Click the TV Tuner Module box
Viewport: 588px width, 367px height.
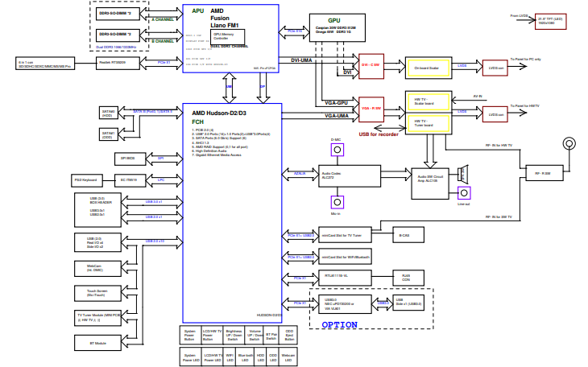pyautogui.click(x=97, y=318)
